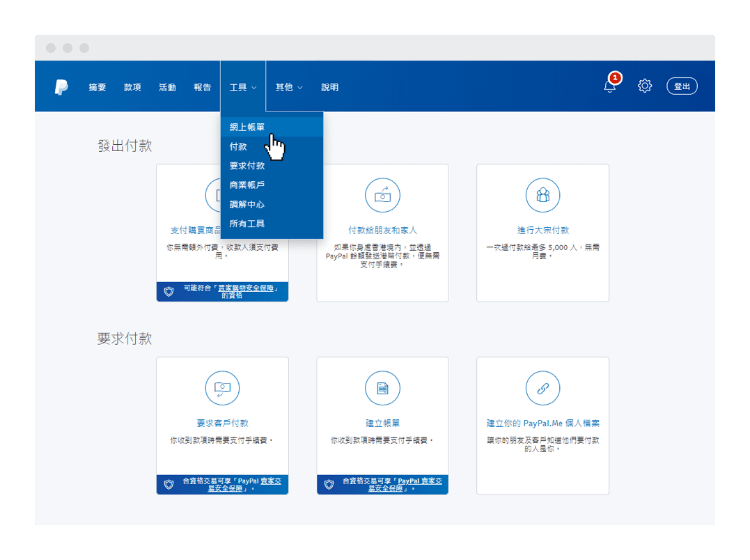Select 商業帳戶 from the dropdown
Viewport: 750px width, 560px height.
click(247, 185)
